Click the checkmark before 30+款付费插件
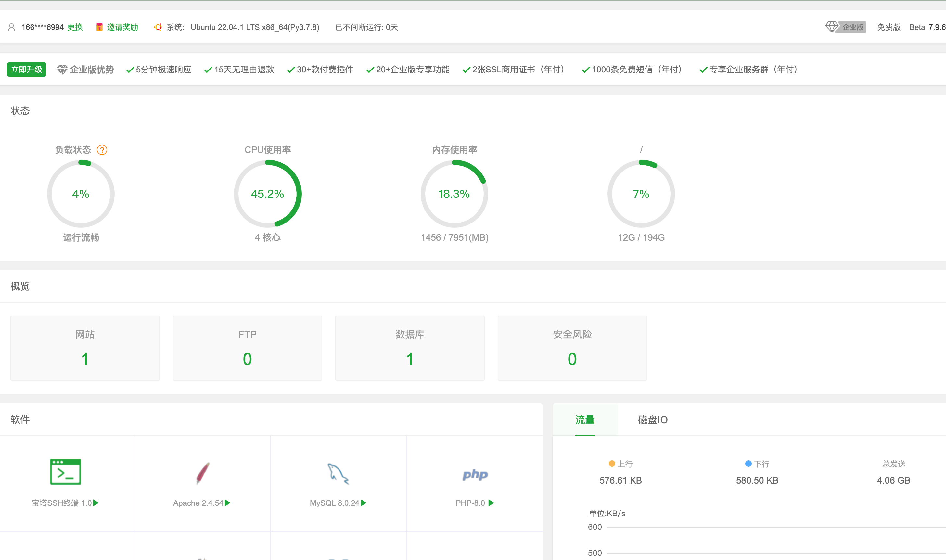 coord(290,70)
